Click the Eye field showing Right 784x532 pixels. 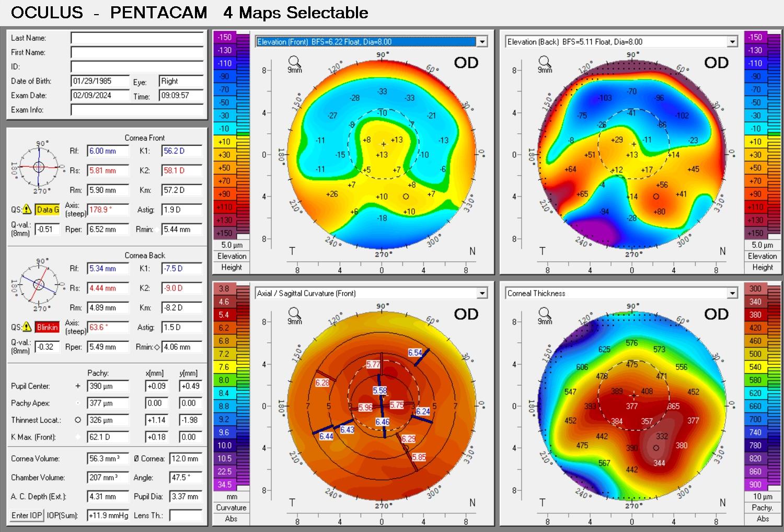[181, 81]
